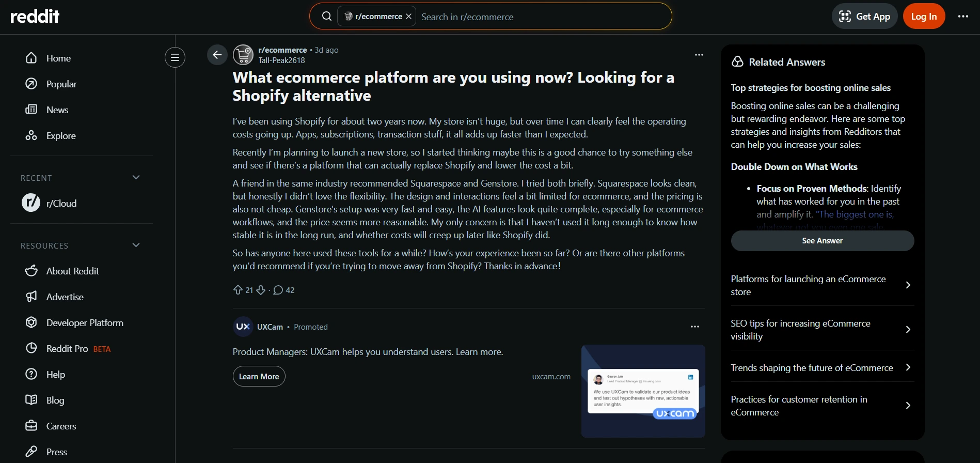Click Learn More on UXCam ad

click(x=259, y=377)
